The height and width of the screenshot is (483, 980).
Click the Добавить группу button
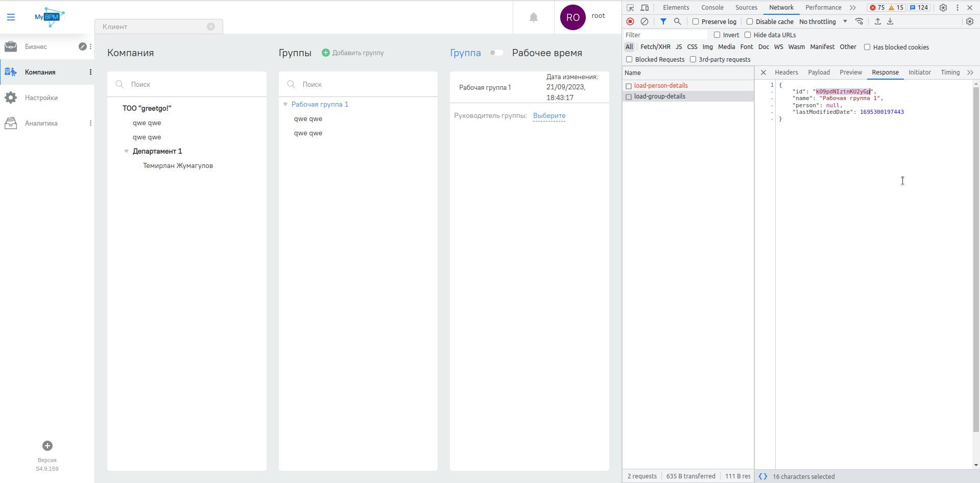pos(353,53)
